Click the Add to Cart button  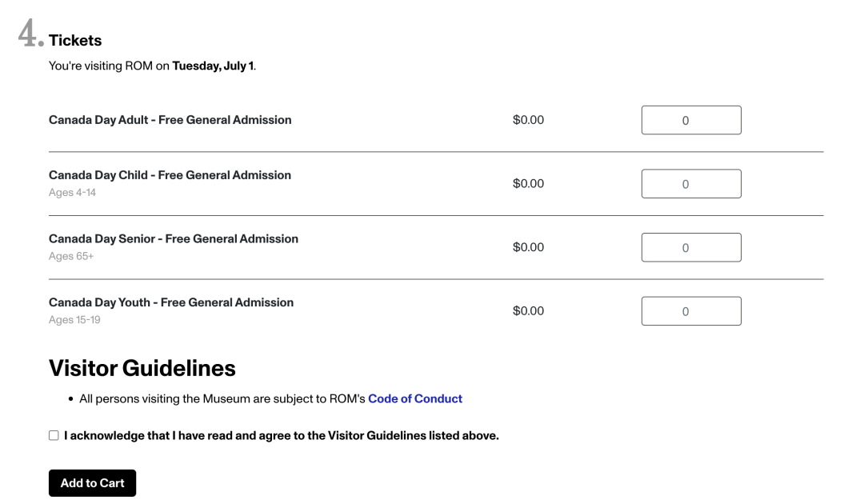click(x=92, y=483)
